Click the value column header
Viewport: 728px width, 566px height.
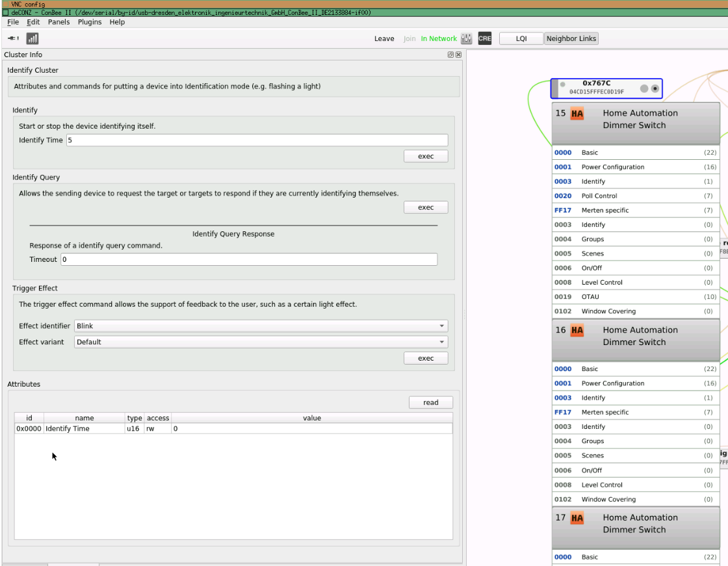[x=312, y=418]
